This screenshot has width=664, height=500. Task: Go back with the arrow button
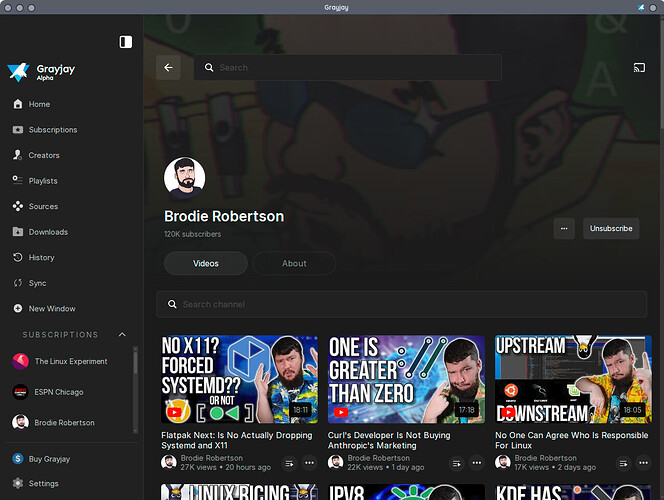tap(168, 67)
